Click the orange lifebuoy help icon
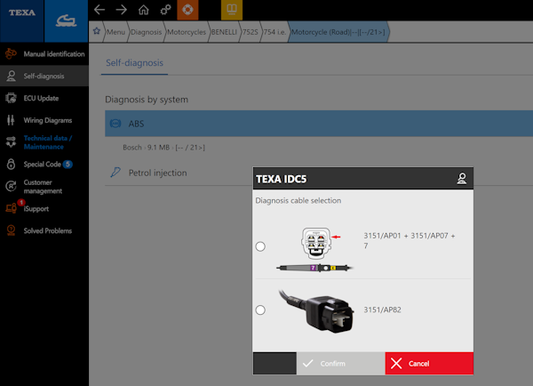 (x=188, y=10)
